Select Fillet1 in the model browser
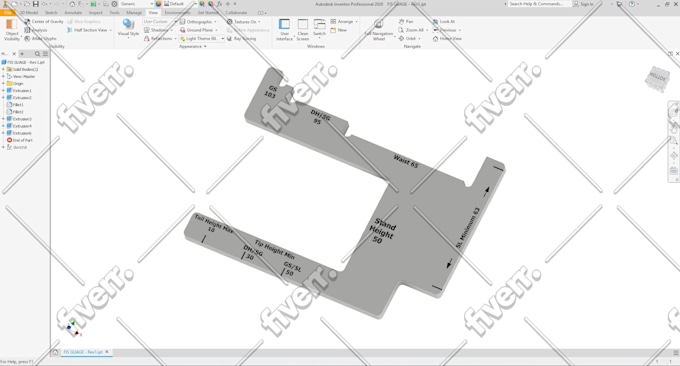 point(15,105)
